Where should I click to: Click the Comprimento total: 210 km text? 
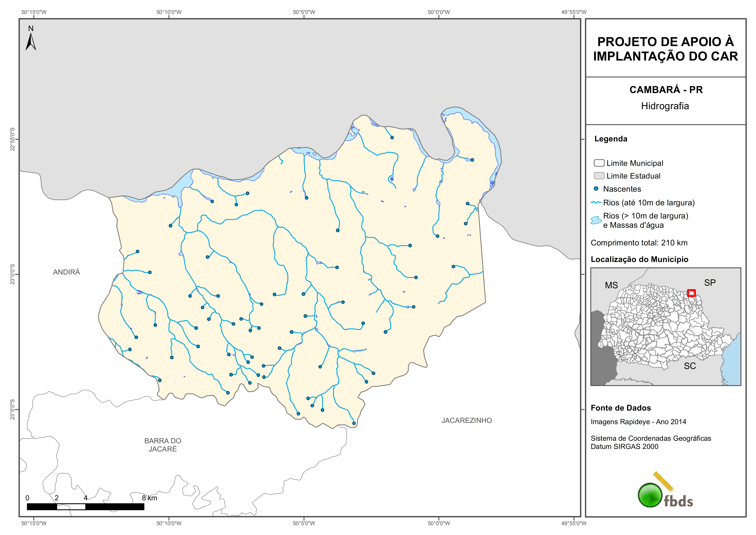point(639,243)
